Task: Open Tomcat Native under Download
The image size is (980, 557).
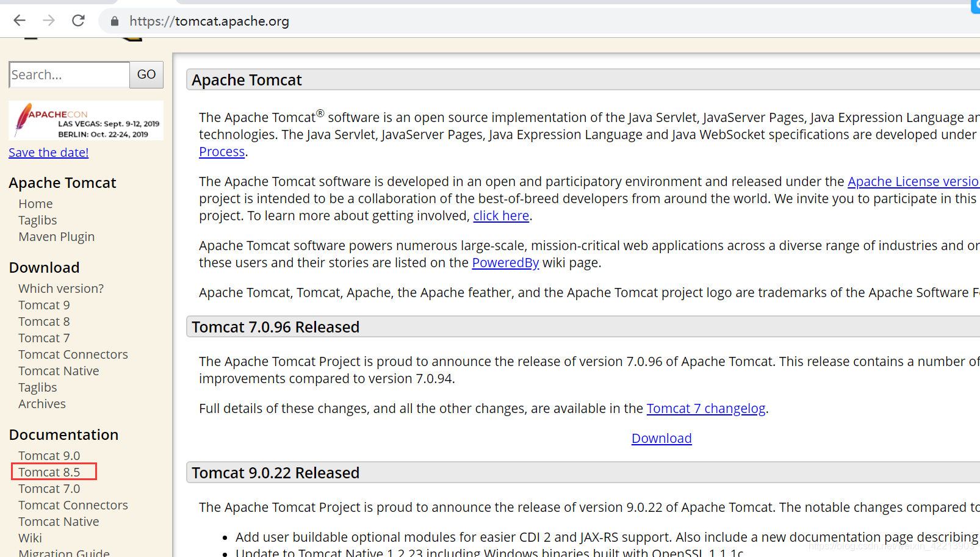Action: point(59,371)
